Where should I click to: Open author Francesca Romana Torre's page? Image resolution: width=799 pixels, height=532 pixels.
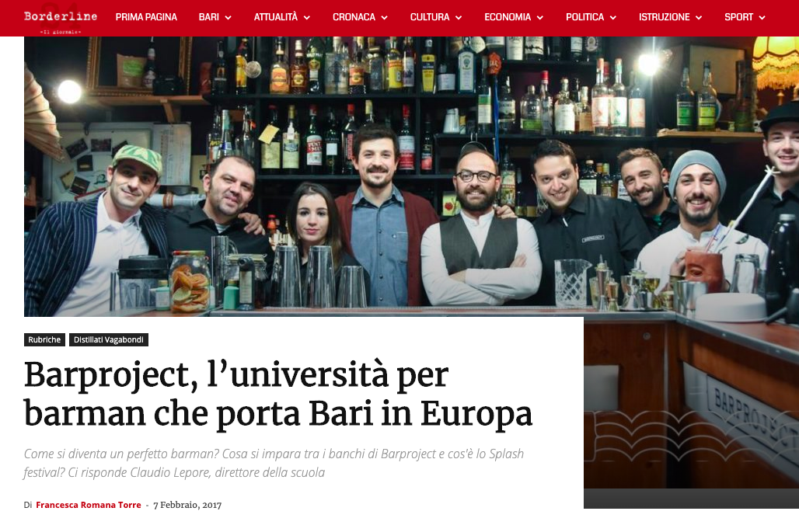(88, 505)
